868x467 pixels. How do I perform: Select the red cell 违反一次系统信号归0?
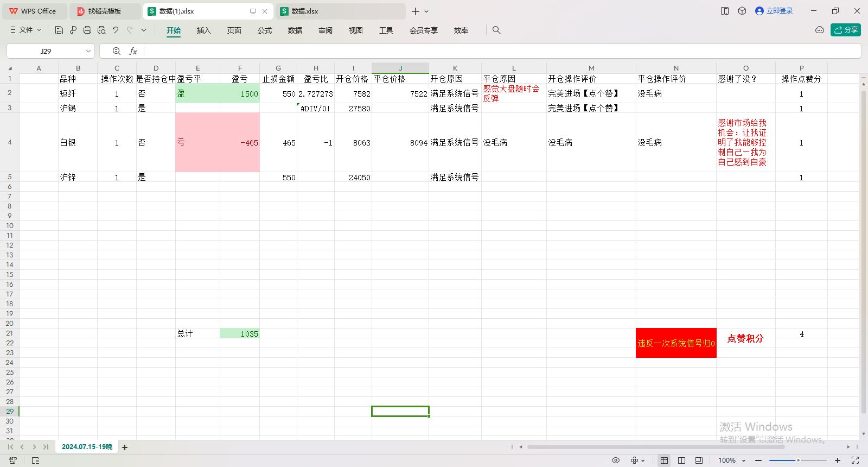coord(676,343)
